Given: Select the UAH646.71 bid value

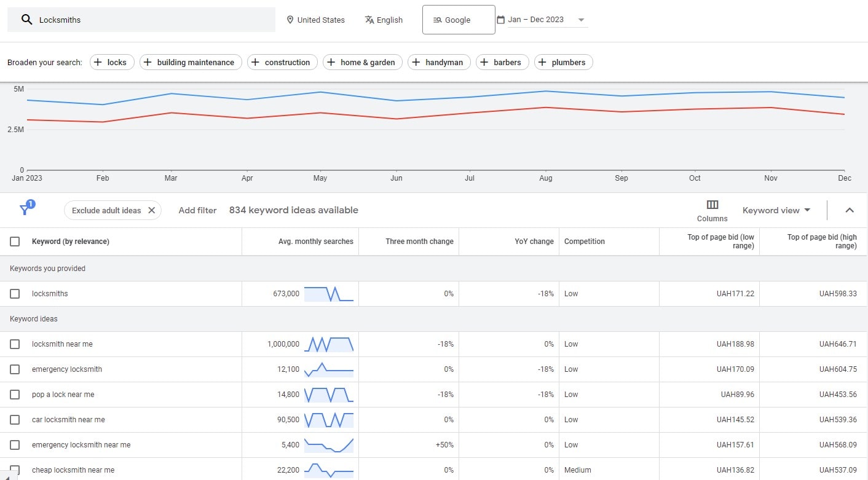Looking at the screenshot, I should [x=838, y=344].
